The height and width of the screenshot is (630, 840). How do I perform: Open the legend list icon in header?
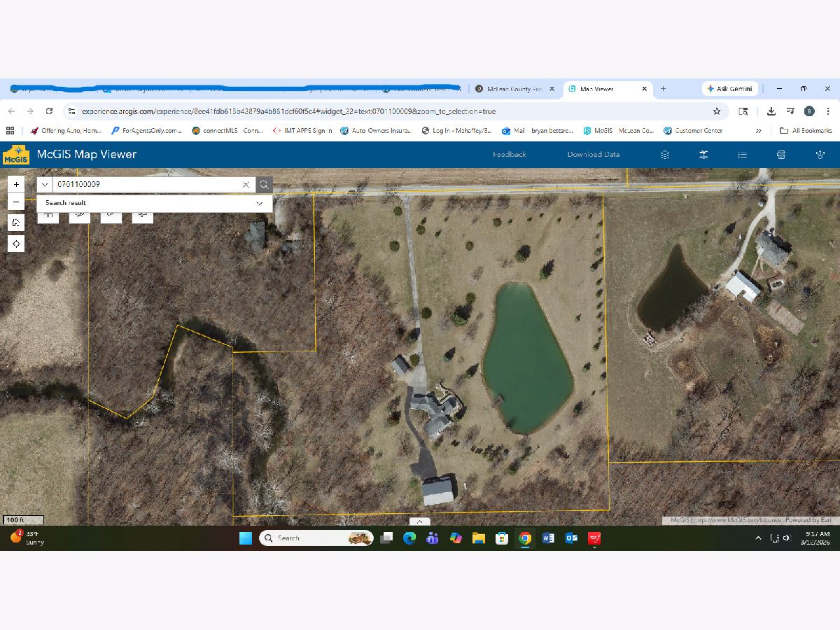point(743,155)
